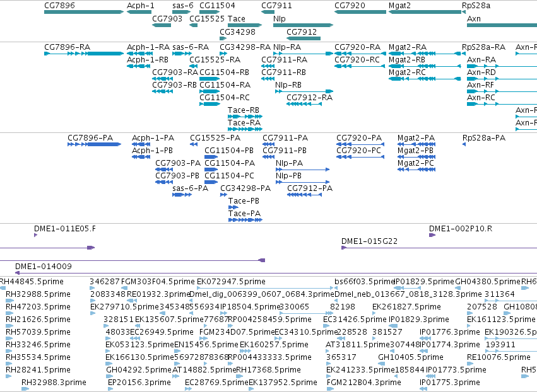Screen dimensions: 537x392
Task: Select the DME1-015G22 clone label
Action: click(x=370, y=241)
